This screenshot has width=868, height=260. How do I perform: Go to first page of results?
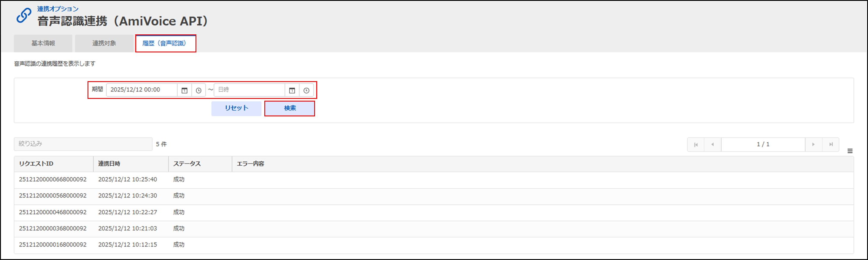pos(696,145)
